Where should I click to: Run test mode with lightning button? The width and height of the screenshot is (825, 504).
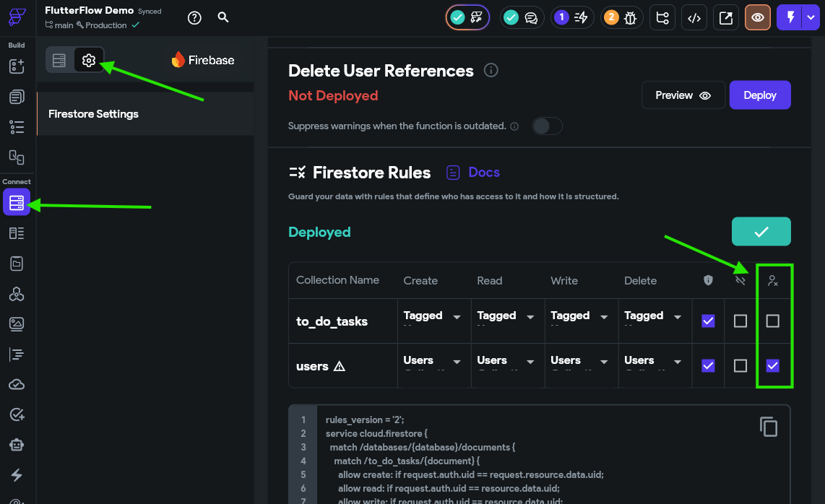click(790, 18)
